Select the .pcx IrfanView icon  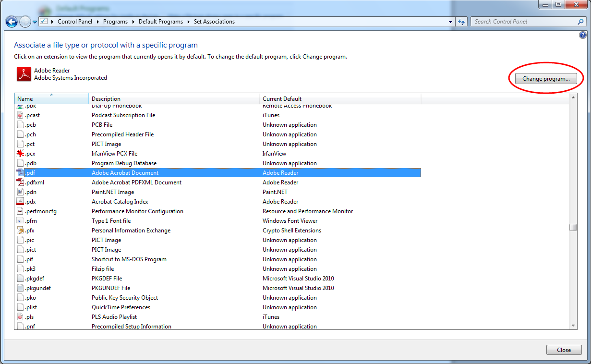(20, 154)
